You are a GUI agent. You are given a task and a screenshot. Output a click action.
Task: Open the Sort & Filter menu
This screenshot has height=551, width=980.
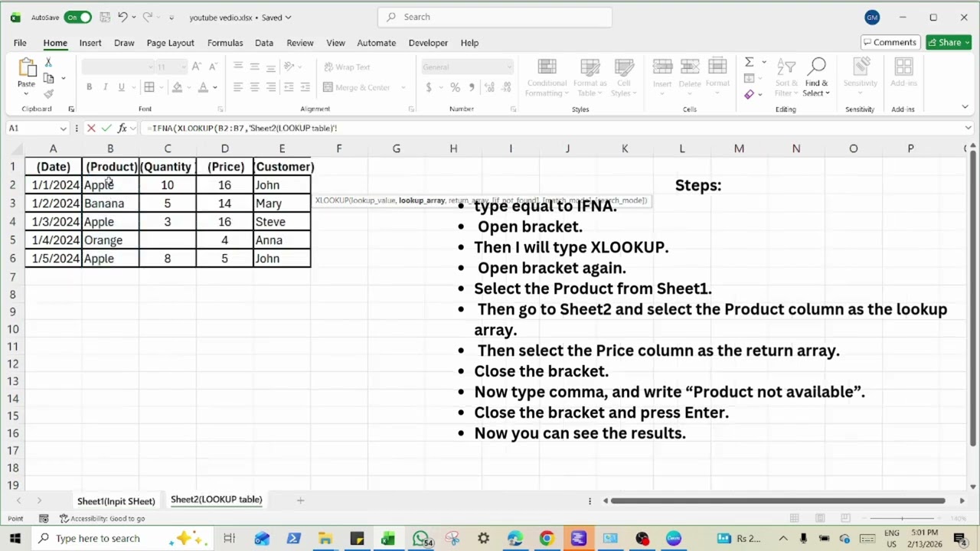coord(786,77)
